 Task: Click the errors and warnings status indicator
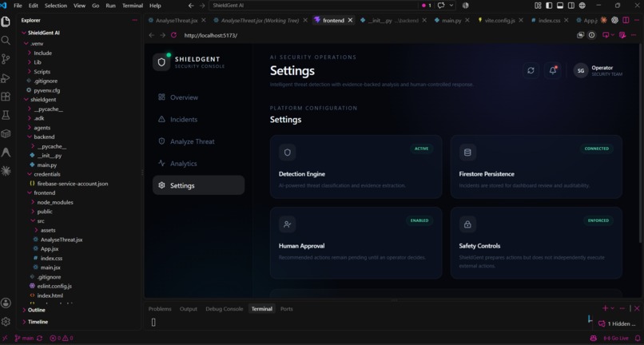click(x=62, y=338)
